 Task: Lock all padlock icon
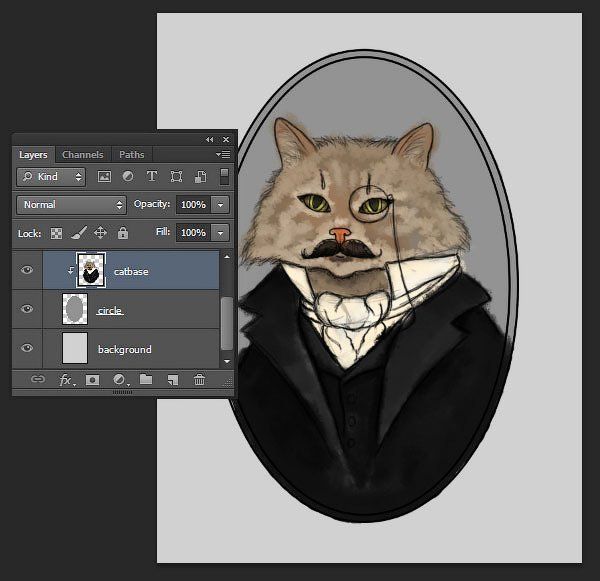click(x=123, y=233)
